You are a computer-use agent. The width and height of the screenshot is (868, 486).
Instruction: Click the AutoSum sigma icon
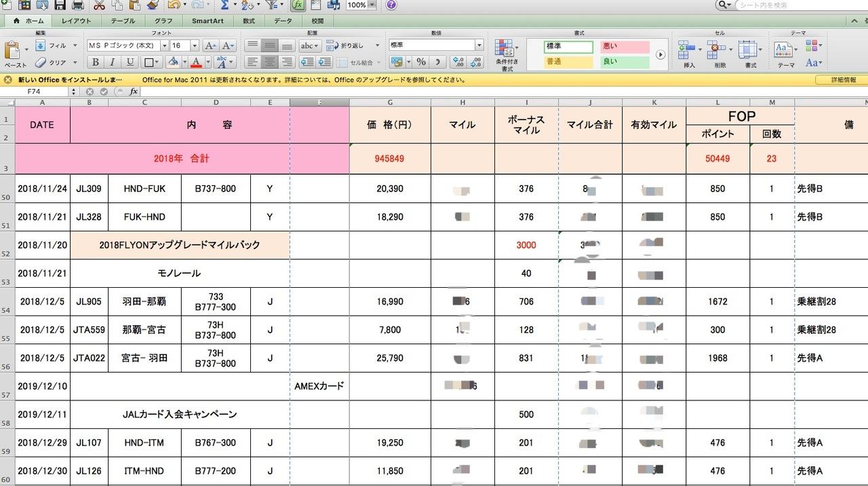click(x=224, y=5)
